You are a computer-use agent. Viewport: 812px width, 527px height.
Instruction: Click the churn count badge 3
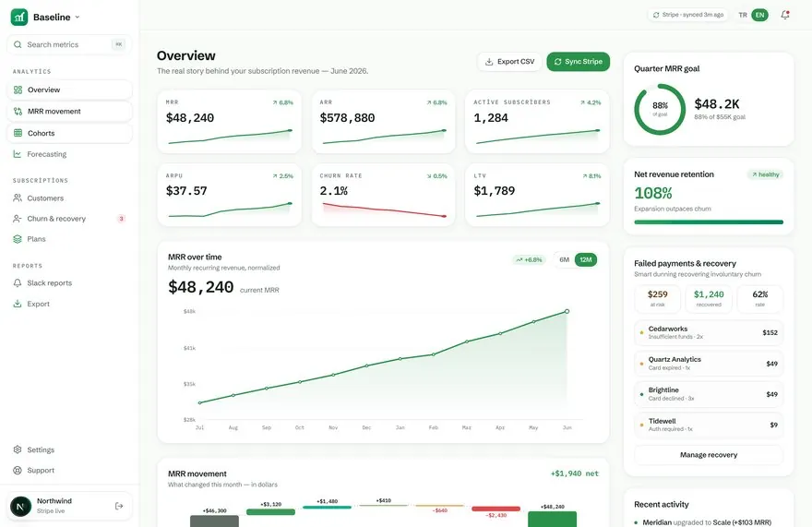[121, 219]
